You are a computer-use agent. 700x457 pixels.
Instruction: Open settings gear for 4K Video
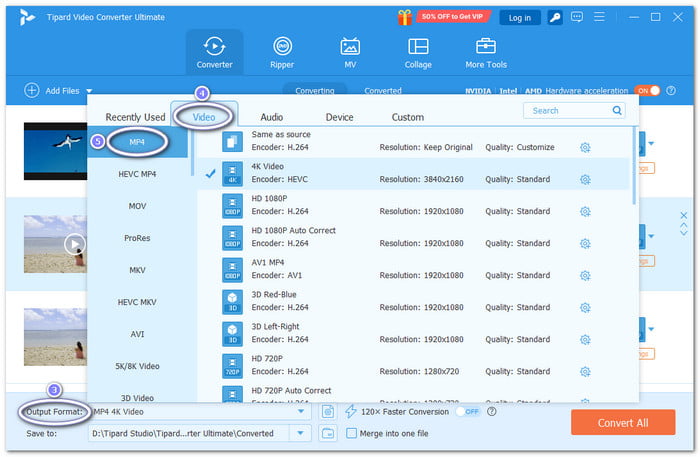click(x=585, y=179)
